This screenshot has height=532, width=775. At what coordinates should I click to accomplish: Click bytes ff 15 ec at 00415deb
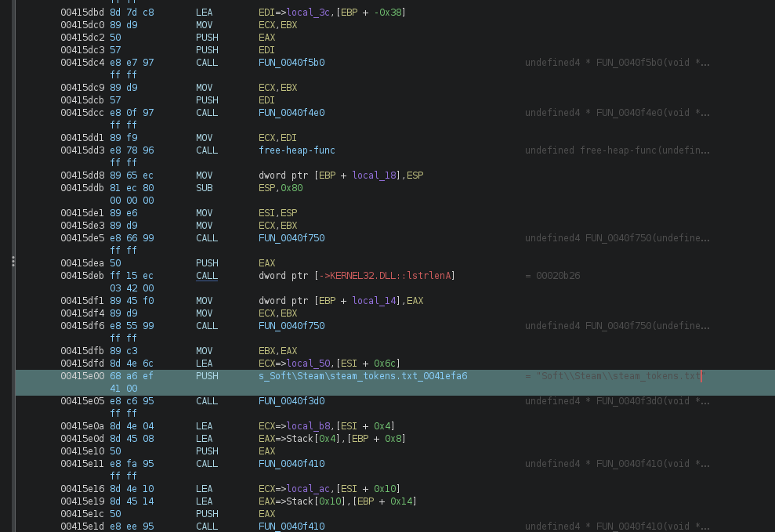pos(132,276)
